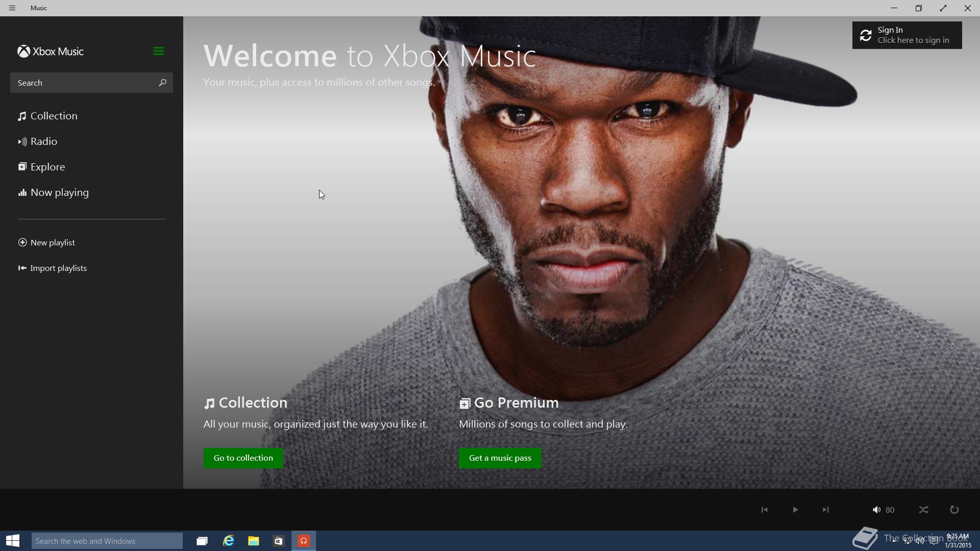Open Internet Explorer from taskbar
This screenshot has width=980, height=551.
(x=228, y=541)
